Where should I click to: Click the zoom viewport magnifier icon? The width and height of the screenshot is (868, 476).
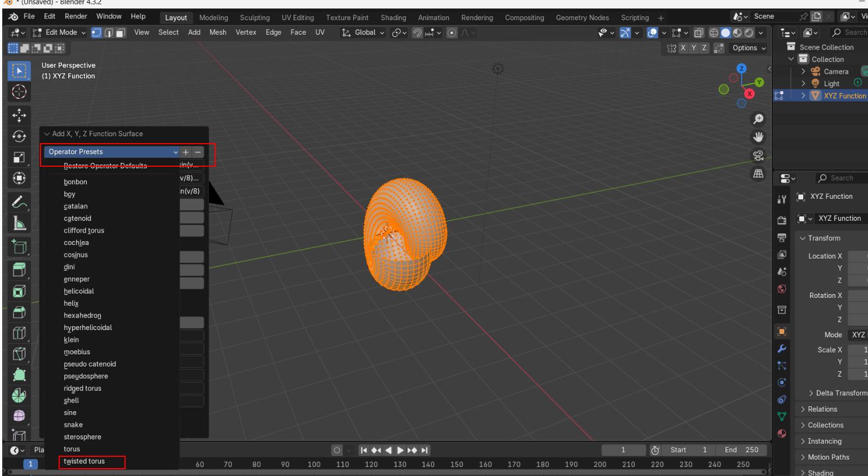759,119
